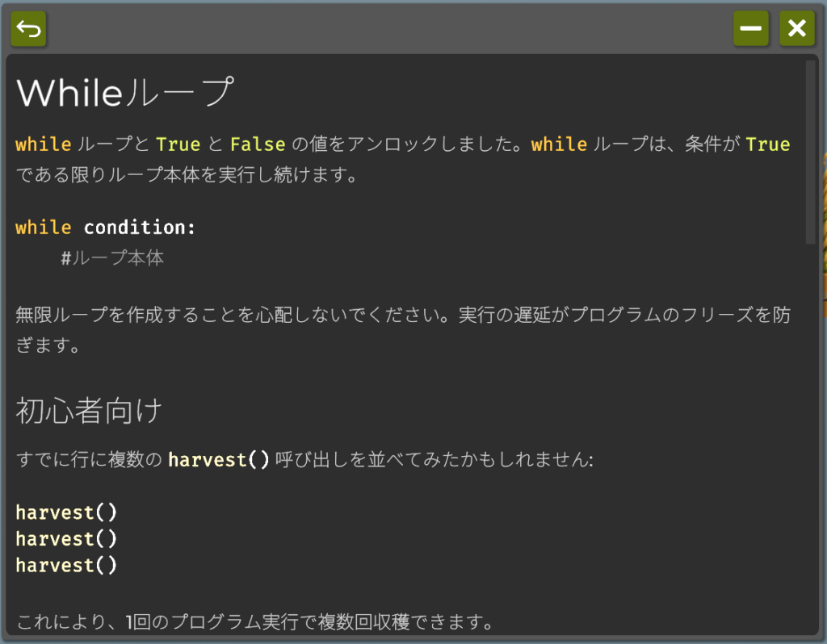Screen dimensions: 827x644
Task: Click 'while' in the 'while condition:' code
Action: (44, 227)
